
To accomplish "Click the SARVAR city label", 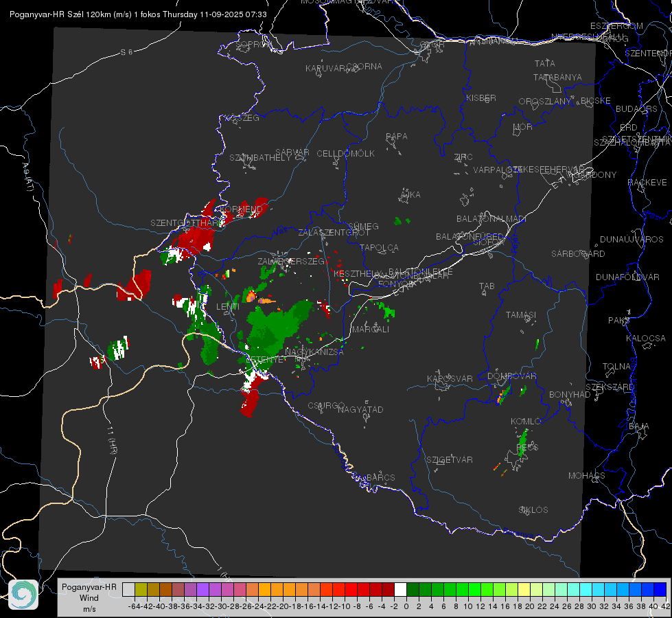I will [x=292, y=152].
